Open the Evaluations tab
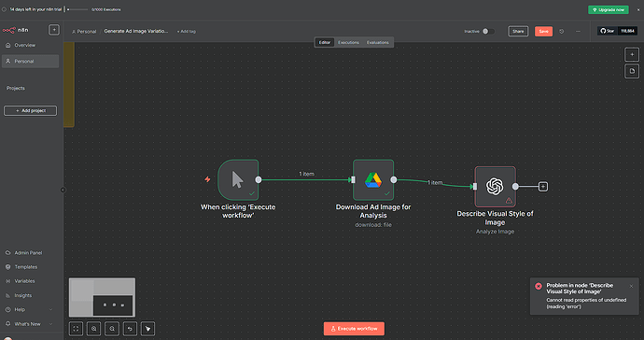 pos(377,42)
